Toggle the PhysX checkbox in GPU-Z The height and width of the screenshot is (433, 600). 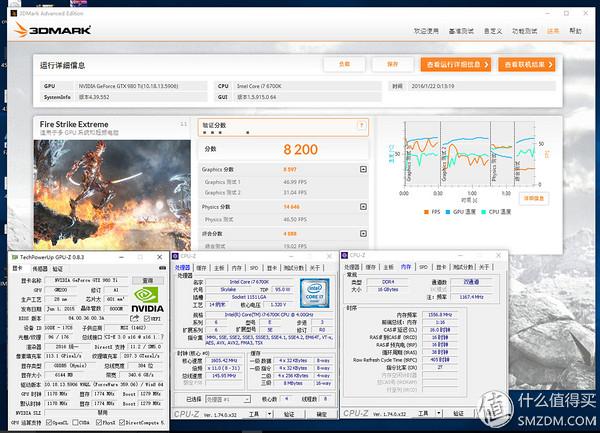click(x=99, y=422)
